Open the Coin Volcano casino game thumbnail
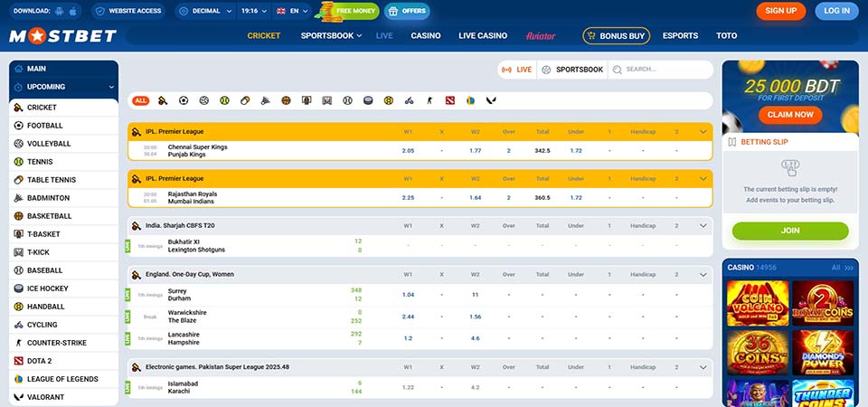This screenshot has width=868, height=407. [x=758, y=303]
